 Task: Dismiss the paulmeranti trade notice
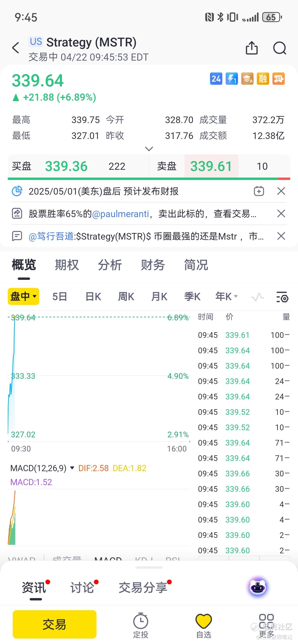click(281, 214)
